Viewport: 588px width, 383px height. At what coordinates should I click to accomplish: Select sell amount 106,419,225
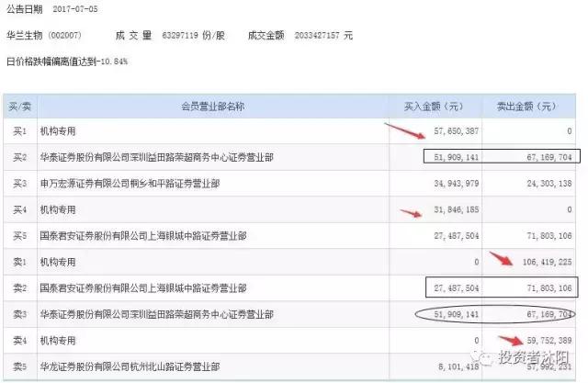548,262
